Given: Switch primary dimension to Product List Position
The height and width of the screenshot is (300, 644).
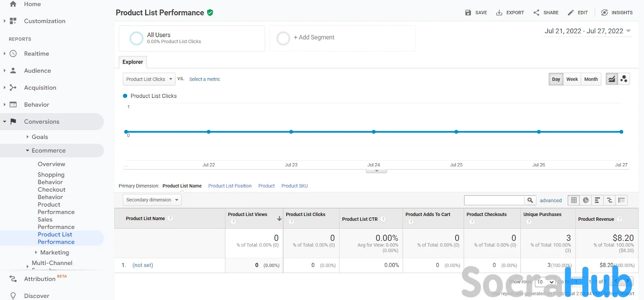Looking at the screenshot, I should click(x=230, y=186).
